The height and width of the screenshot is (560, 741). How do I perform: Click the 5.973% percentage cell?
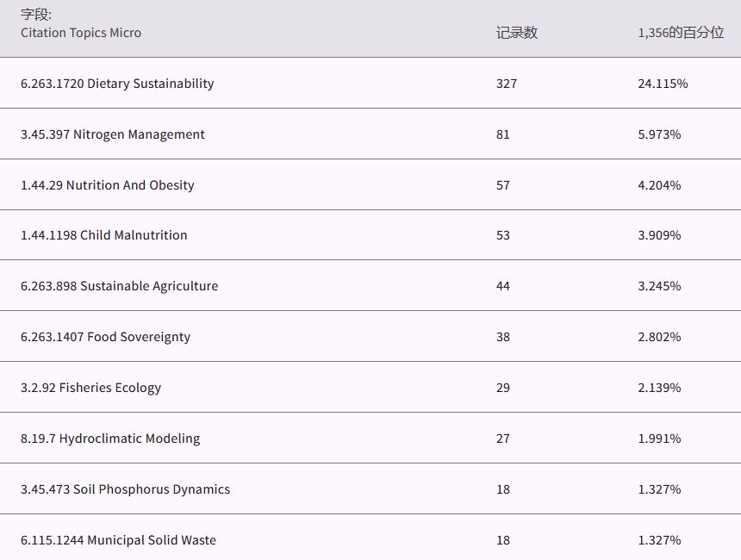click(x=659, y=134)
